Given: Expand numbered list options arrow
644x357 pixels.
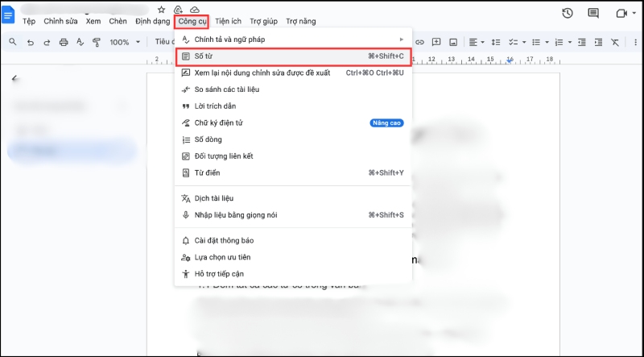Looking at the screenshot, I should coord(570,42).
